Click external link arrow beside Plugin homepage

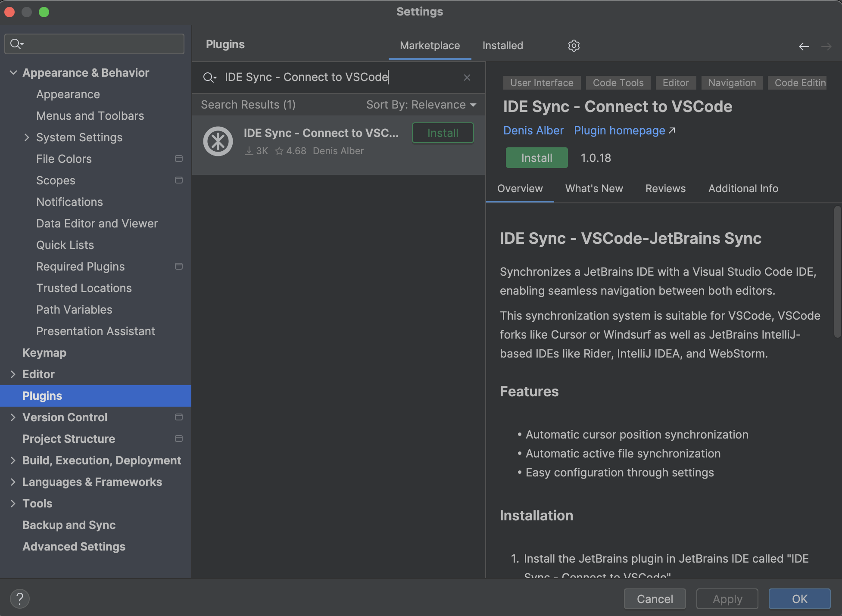coord(672,131)
